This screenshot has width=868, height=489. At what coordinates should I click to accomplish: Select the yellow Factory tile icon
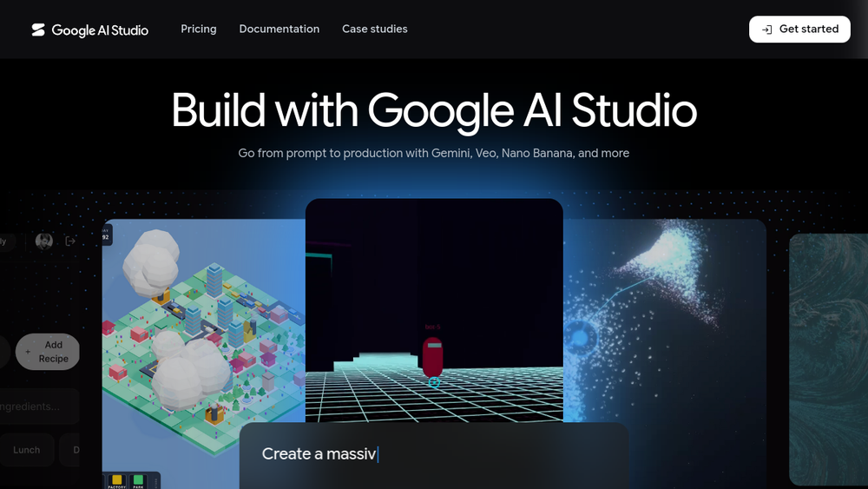117,481
